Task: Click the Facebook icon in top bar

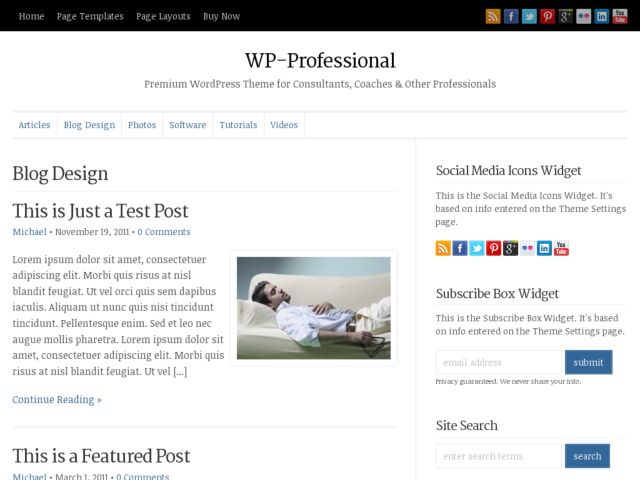Action: tap(511, 17)
